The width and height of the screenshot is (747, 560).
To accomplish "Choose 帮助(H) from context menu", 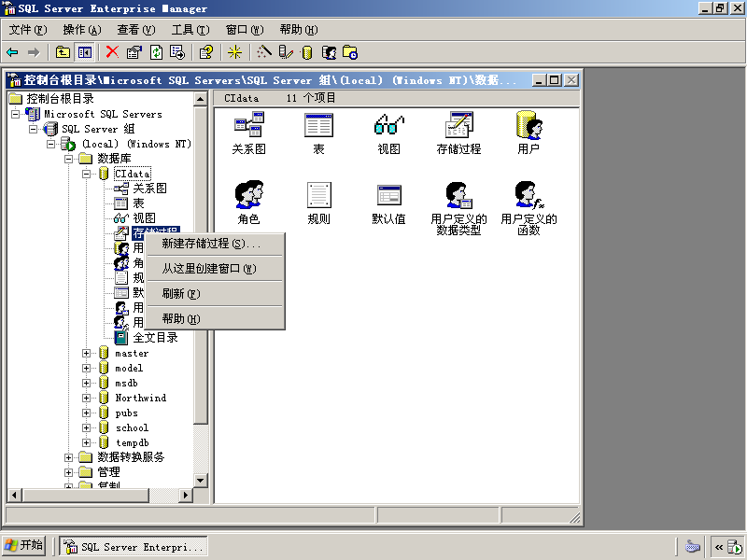I will click(215, 318).
